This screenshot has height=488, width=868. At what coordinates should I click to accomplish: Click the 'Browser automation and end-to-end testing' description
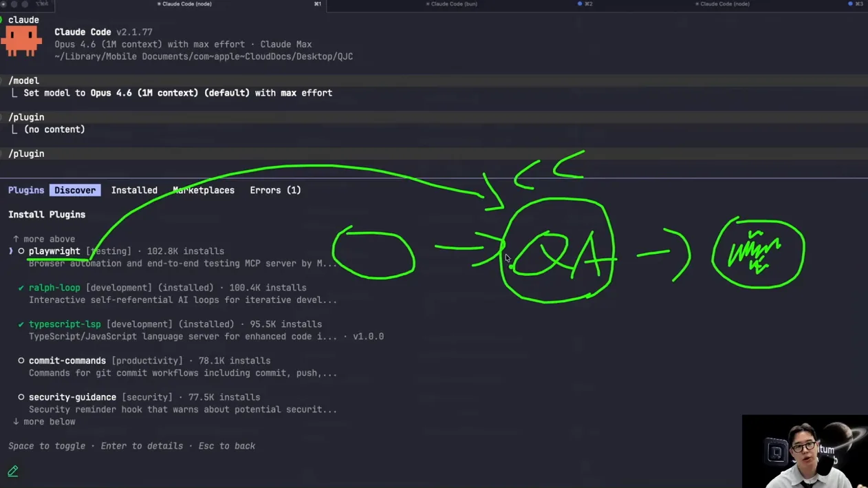click(x=183, y=264)
